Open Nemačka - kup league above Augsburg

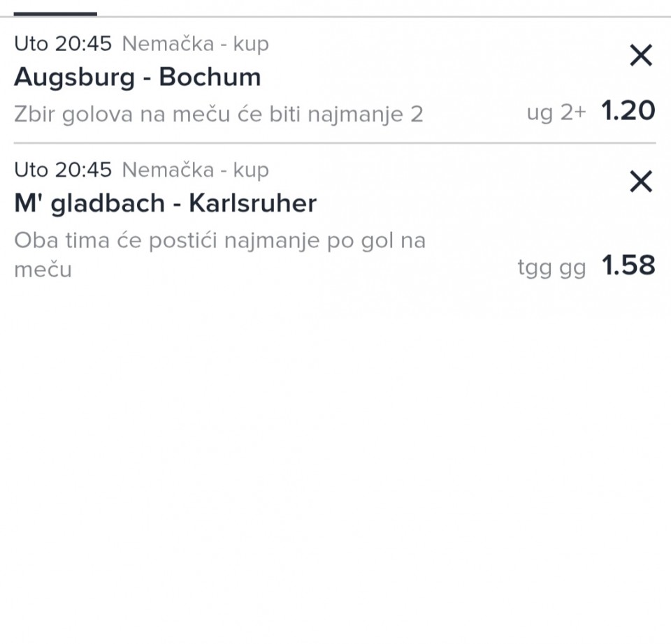pos(196,44)
